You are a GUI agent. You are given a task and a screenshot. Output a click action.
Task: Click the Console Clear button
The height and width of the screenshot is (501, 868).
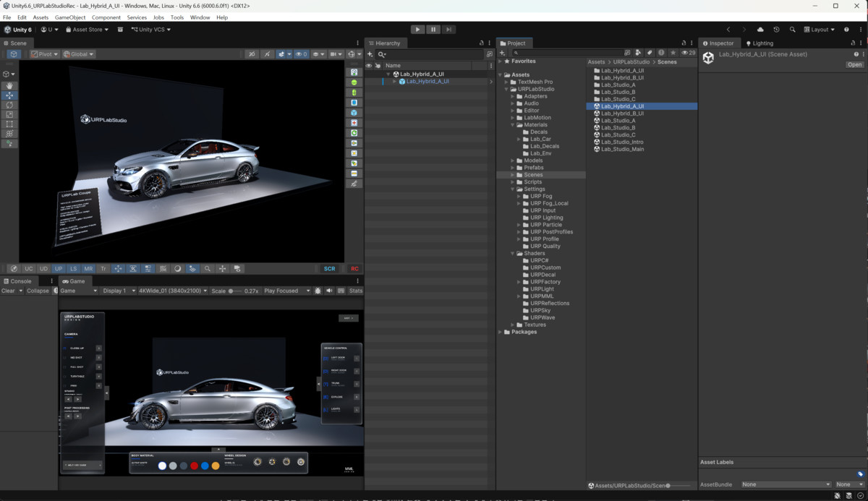tap(8, 291)
